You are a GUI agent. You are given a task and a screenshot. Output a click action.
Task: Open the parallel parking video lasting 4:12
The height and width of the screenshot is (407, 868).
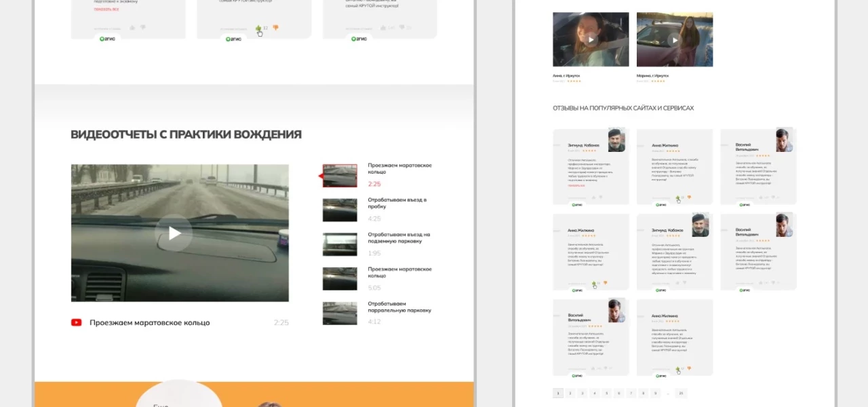pos(340,313)
